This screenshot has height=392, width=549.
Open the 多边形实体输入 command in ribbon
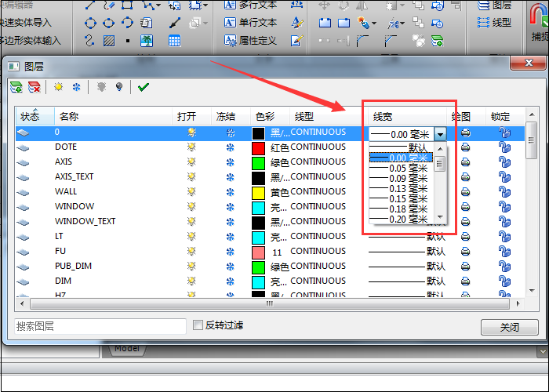coord(30,41)
